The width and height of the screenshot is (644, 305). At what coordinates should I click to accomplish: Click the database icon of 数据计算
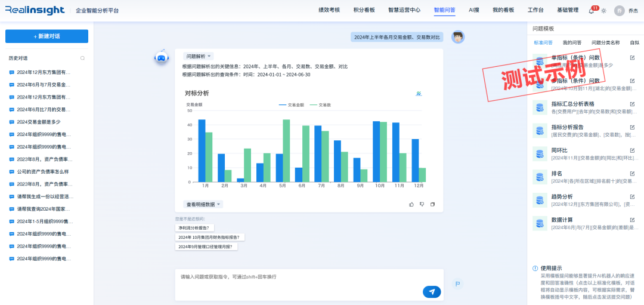[x=540, y=223]
